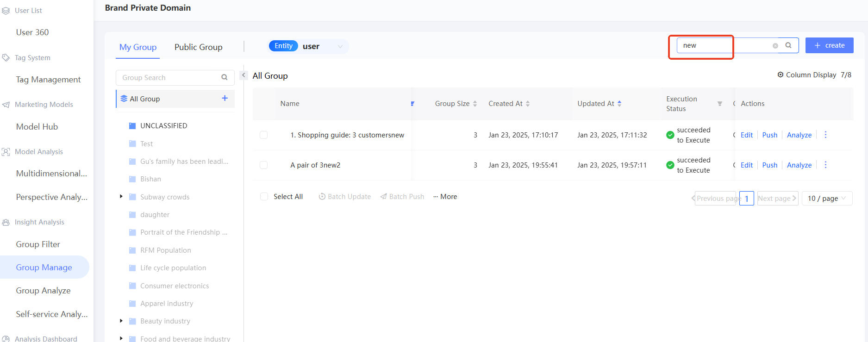Open the Execution Status filter icon
This screenshot has width=868, height=342.
pos(720,104)
